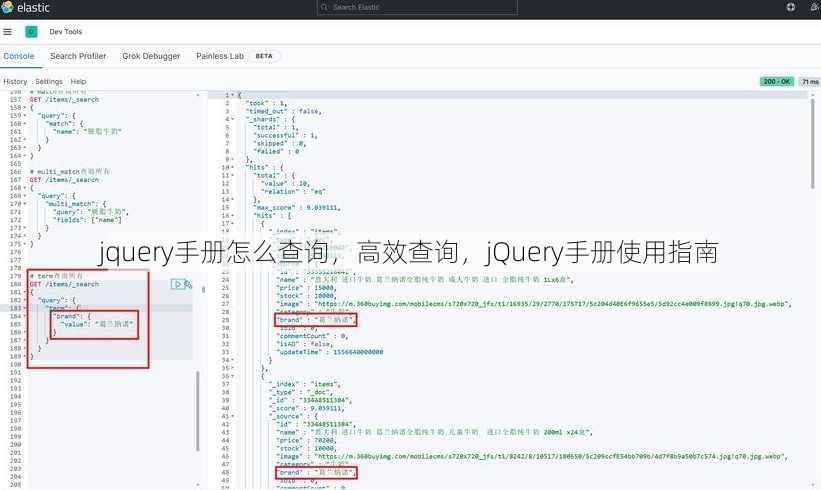The height and width of the screenshot is (490, 821).
Task: Switch to the Console tab
Action: pyautogui.click(x=19, y=56)
